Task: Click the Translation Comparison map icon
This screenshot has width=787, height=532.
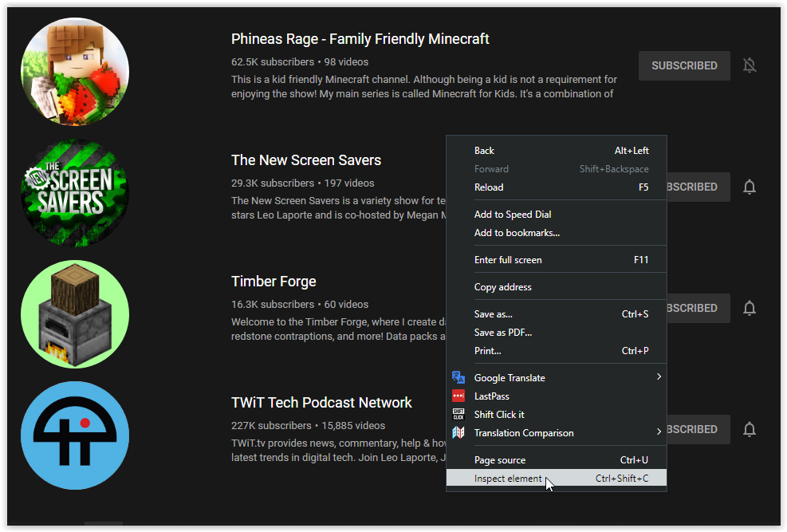Action: 458,433
